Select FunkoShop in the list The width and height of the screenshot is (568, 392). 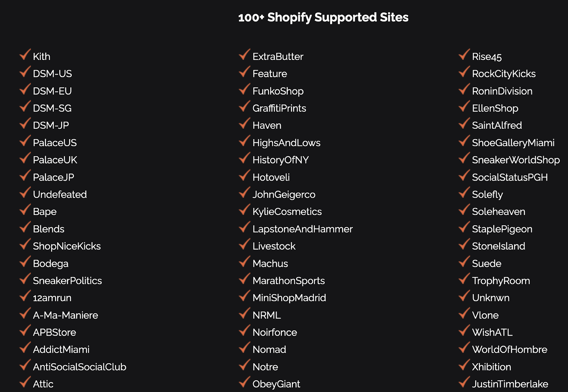[278, 92]
